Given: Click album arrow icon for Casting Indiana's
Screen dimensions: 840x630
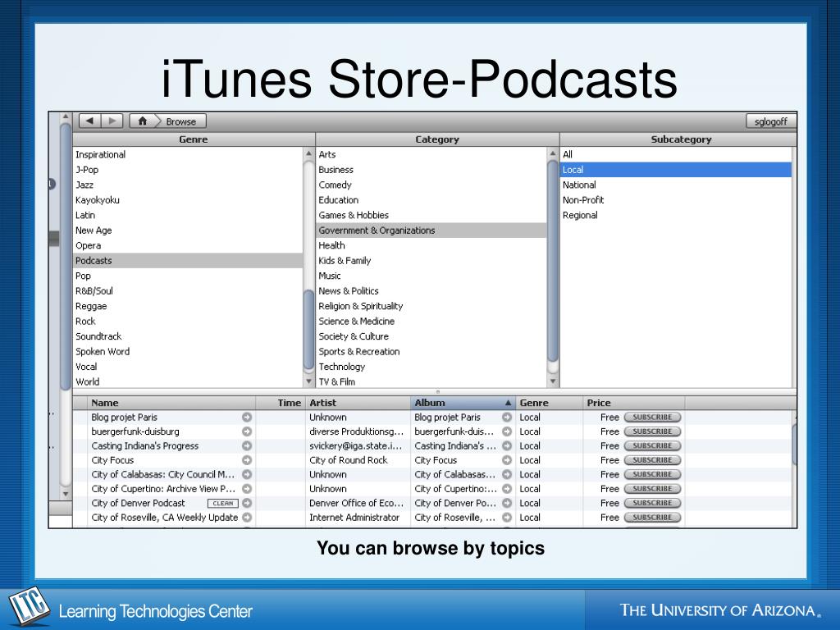Looking at the screenshot, I should tap(507, 445).
